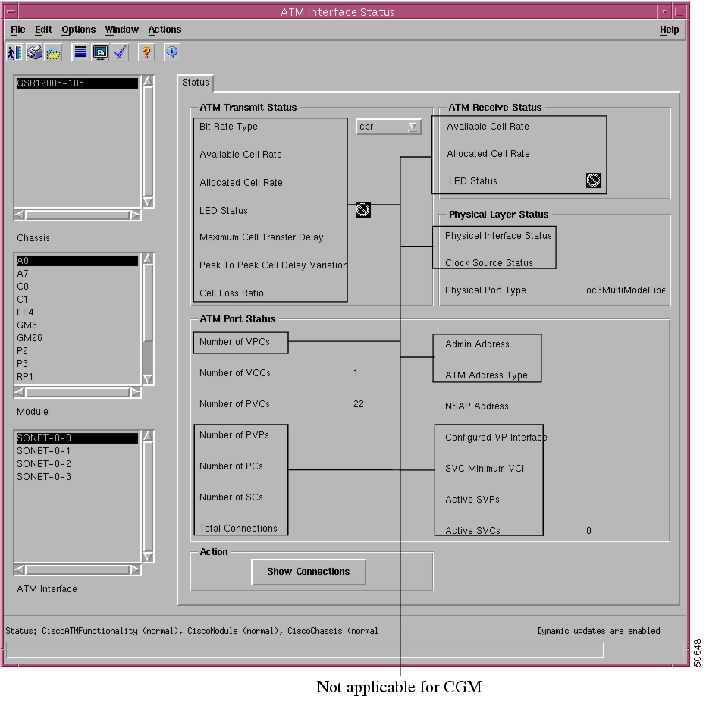Click ATM Interface list scroll up arrow

point(148,435)
